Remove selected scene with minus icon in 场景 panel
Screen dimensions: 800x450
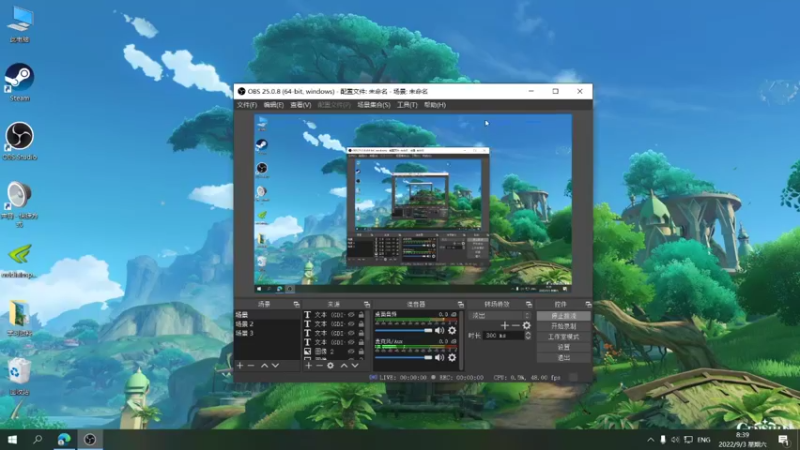[251, 365]
